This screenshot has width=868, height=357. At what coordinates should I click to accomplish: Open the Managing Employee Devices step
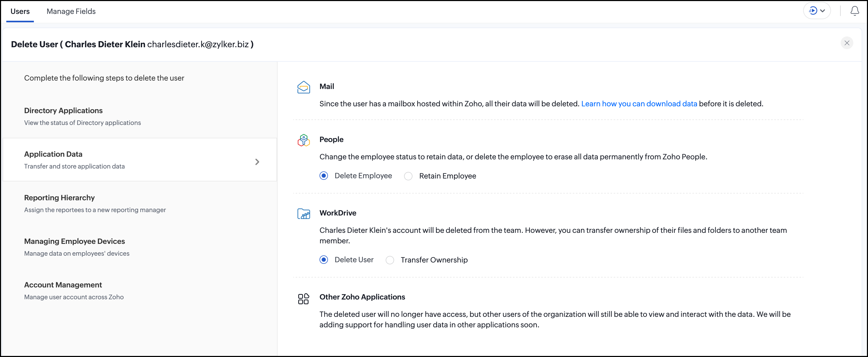(x=140, y=247)
